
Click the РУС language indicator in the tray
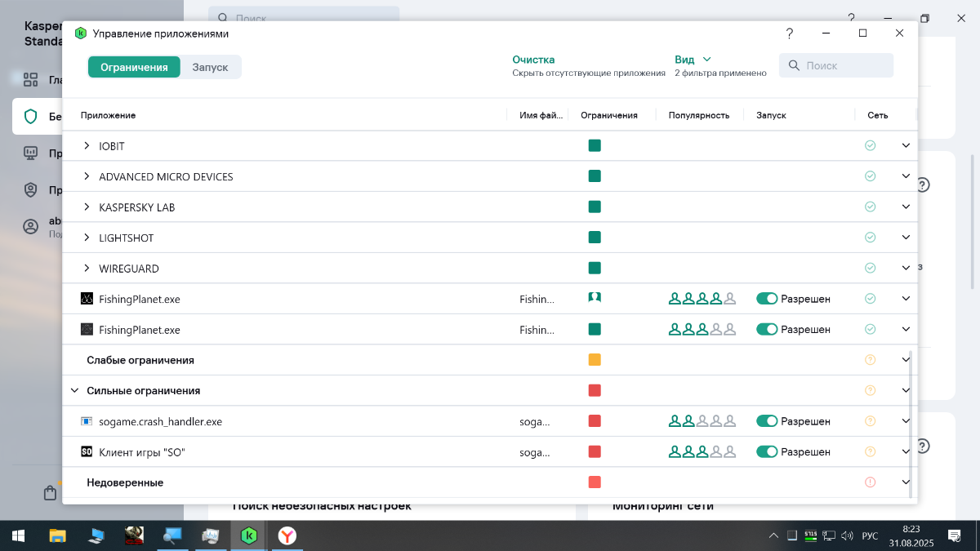871,535
